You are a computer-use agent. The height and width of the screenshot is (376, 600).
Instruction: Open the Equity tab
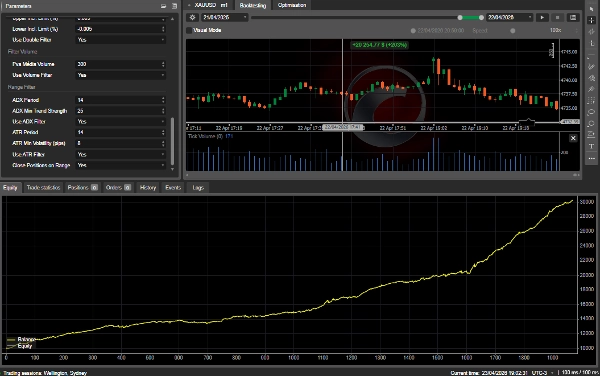pyautogui.click(x=10, y=187)
